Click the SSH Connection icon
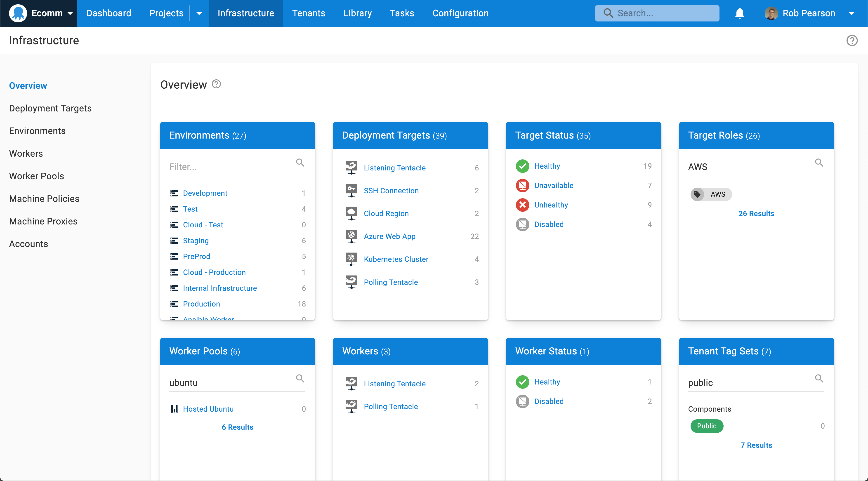Viewport: 868px width, 481px height. coord(351,190)
